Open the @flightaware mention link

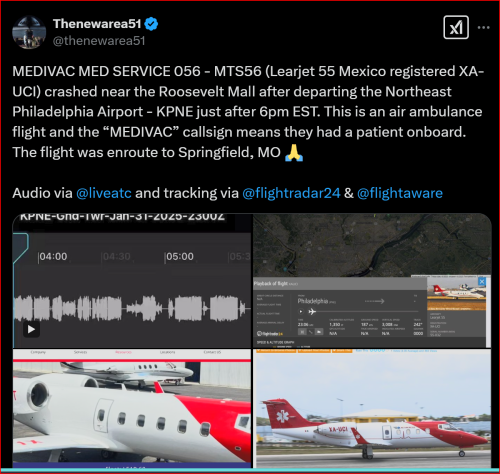tap(400, 193)
